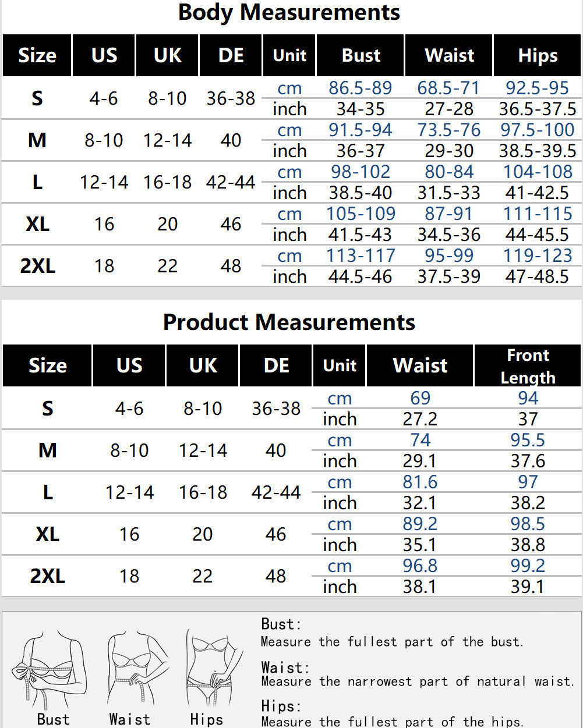583x728 pixels.
Task: Click the UK header in Body Measurements
Action: 168,55
